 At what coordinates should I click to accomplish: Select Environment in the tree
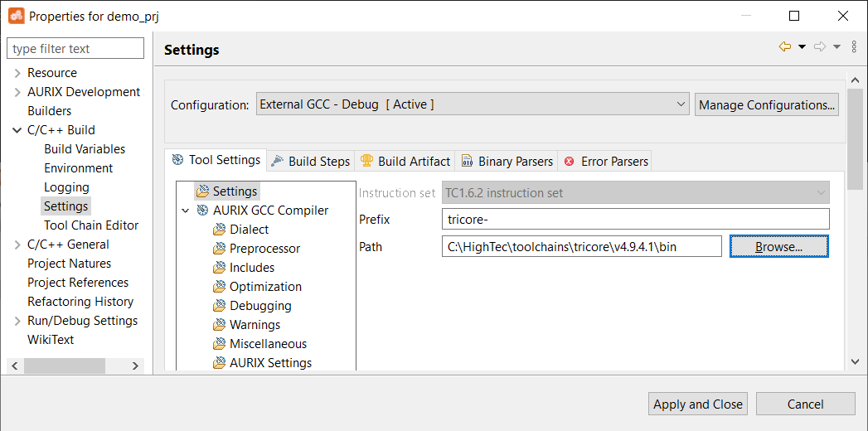(x=79, y=168)
